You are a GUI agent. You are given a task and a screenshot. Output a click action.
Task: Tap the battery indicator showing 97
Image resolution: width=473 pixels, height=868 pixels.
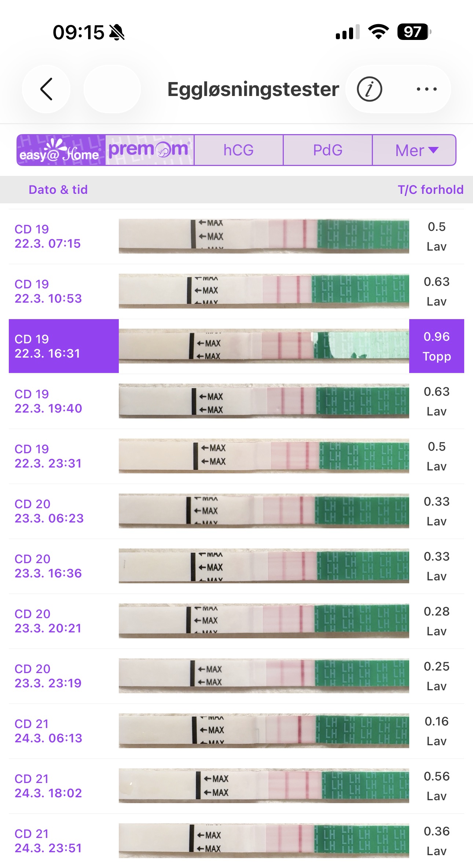pyautogui.click(x=414, y=32)
